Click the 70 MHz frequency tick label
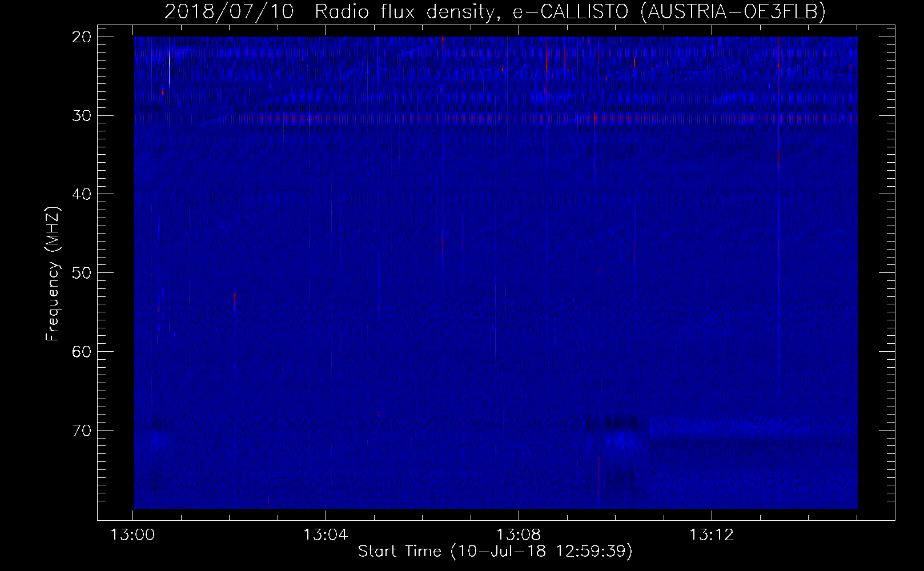The image size is (924, 571). pyautogui.click(x=82, y=430)
